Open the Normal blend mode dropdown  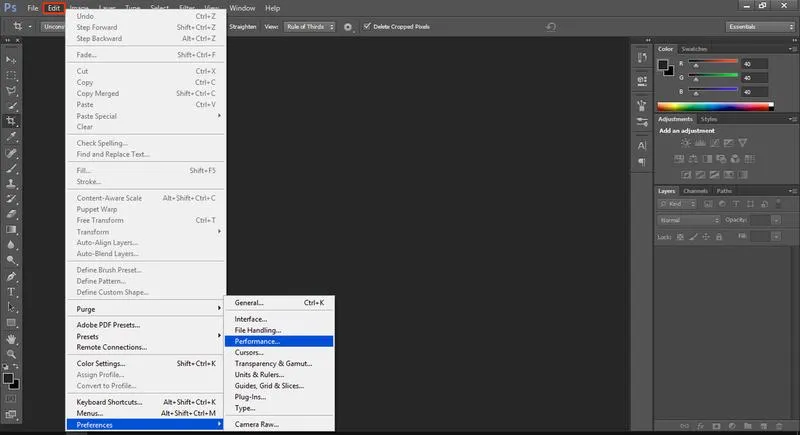(x=689, y=220)
